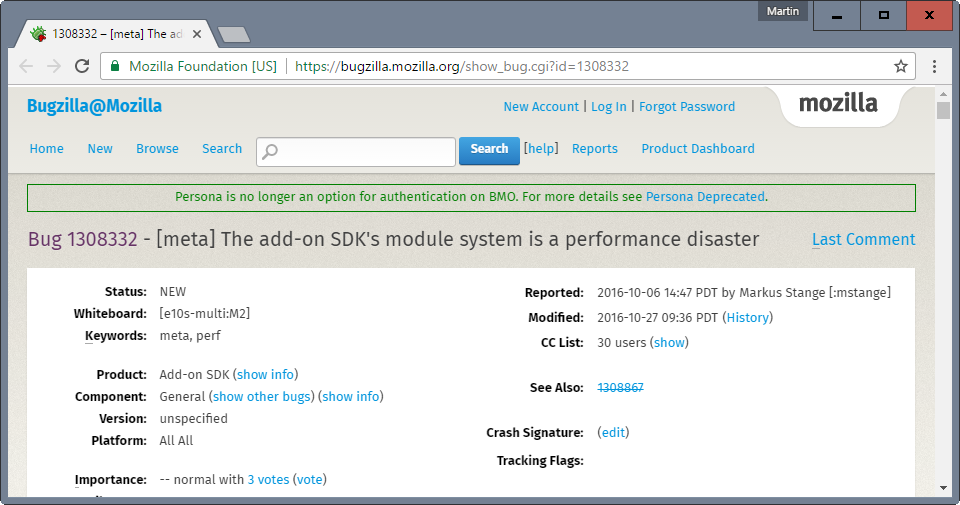Screen dimensions: 960x505
Task: Click the Bug 1308332 title link
Action: 83,239
